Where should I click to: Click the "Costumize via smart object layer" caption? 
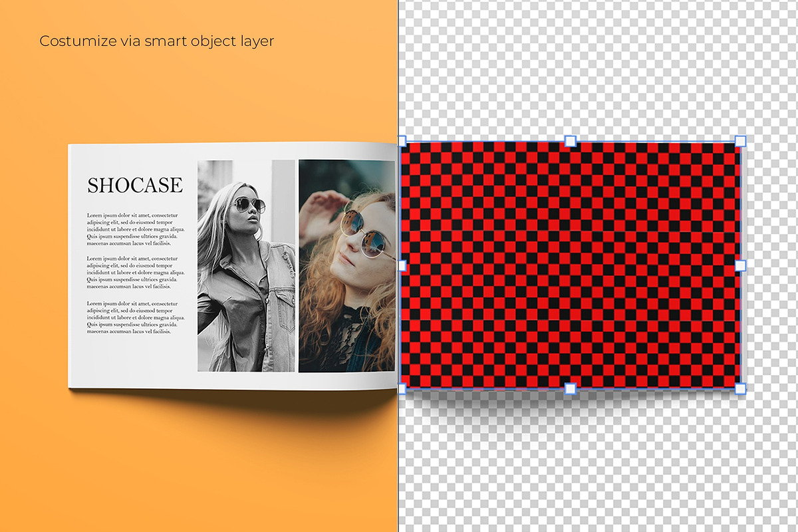click(x=157, y=41)
